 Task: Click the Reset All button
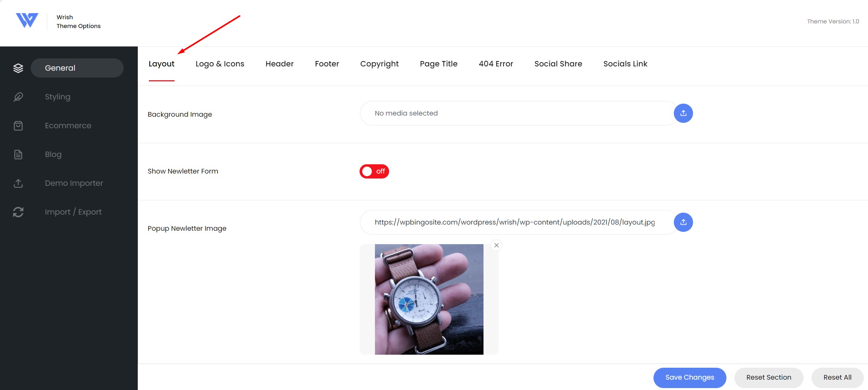pos(837,377)
